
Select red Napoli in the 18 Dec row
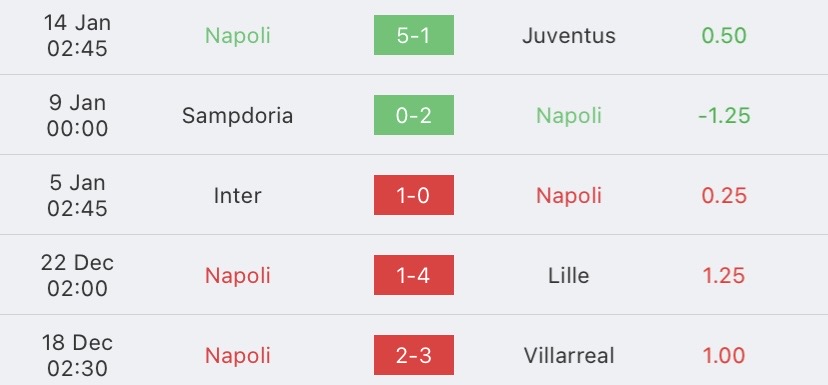pyautogui.click(x=237, y=356)
